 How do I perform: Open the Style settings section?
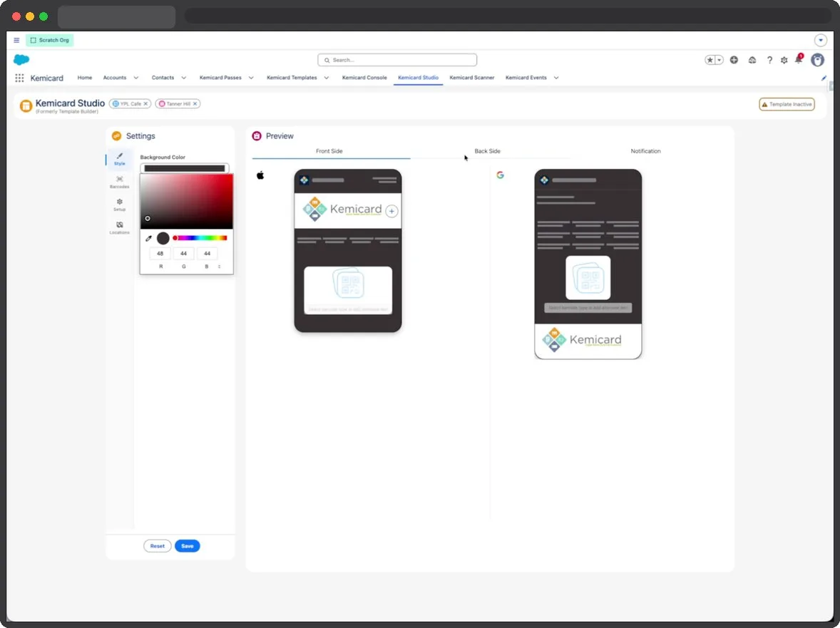coord(120,159)
